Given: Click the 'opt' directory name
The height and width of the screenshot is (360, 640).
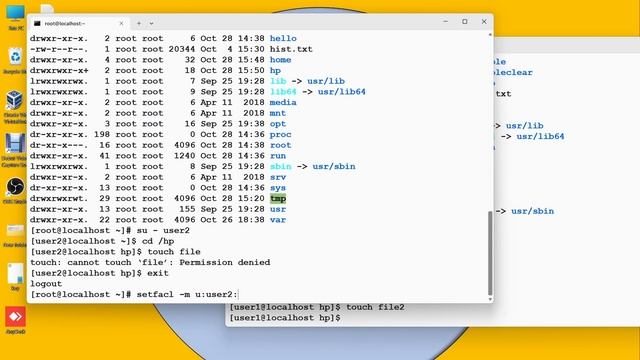Looking at the screenshot, I should coord(278,124).
